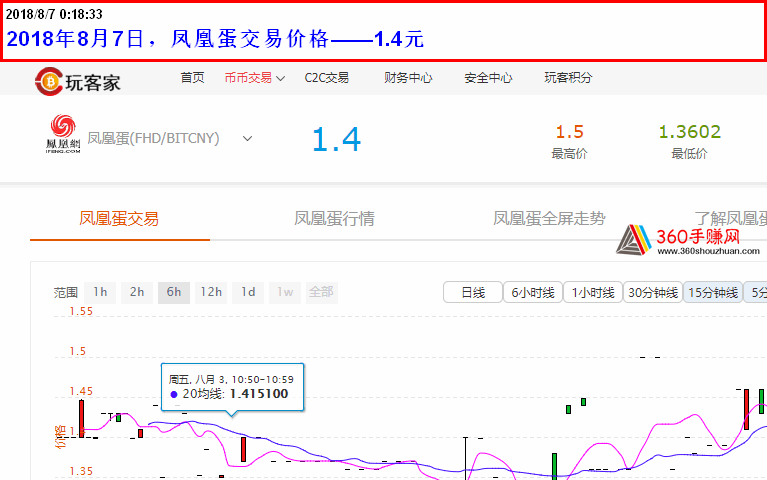Click the 最高价 label
This screenshot has height=480, width=767.
pyautogui.click(x=569, y=154)
